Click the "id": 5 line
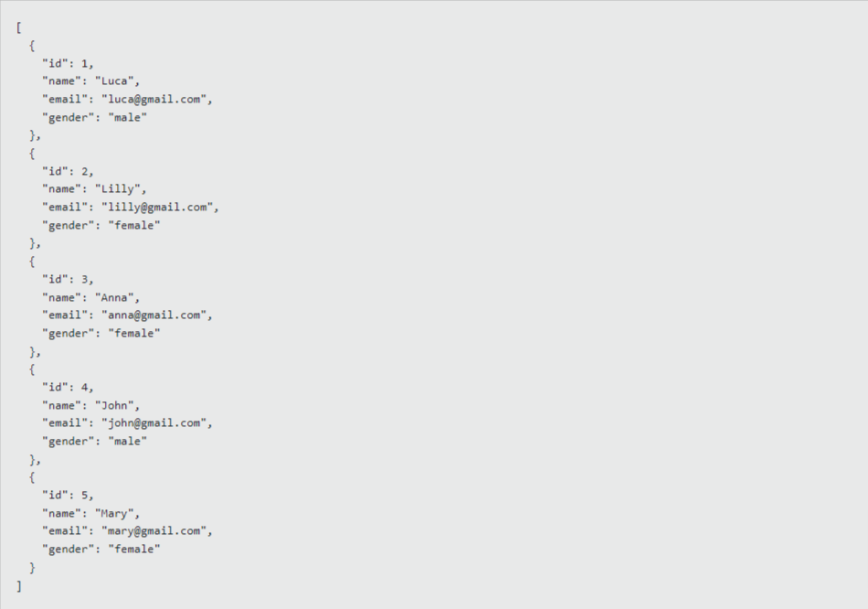 [69, 496]
